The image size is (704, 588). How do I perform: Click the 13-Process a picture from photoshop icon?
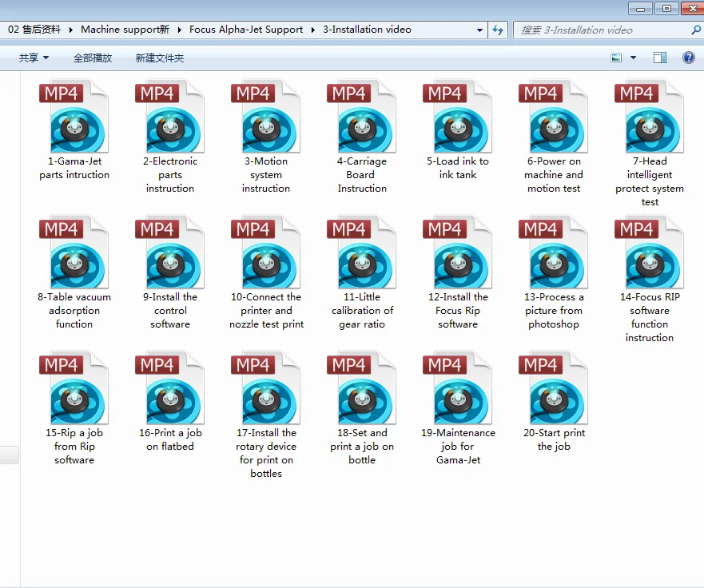[x=554, y=252]
